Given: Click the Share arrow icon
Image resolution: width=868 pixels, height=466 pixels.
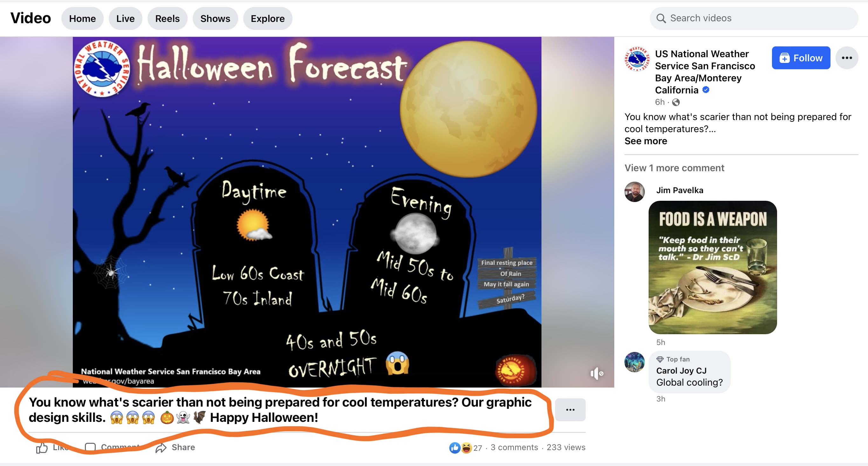Looking at the screenshot, I should [161, 448].
